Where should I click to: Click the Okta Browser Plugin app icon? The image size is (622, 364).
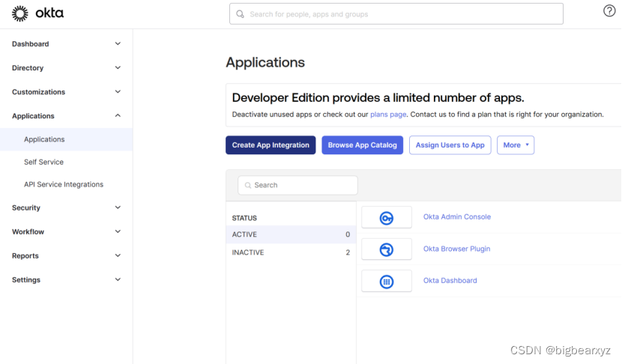pos(387,249)
